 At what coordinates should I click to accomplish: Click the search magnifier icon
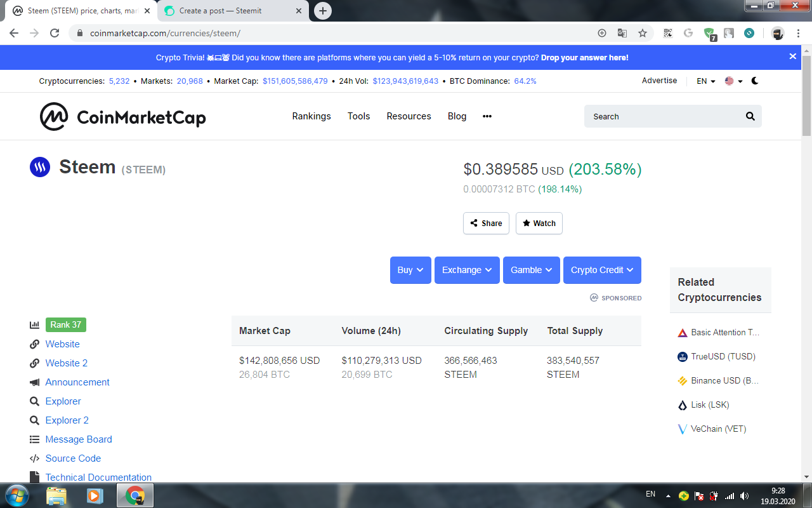tap(750, 116)
